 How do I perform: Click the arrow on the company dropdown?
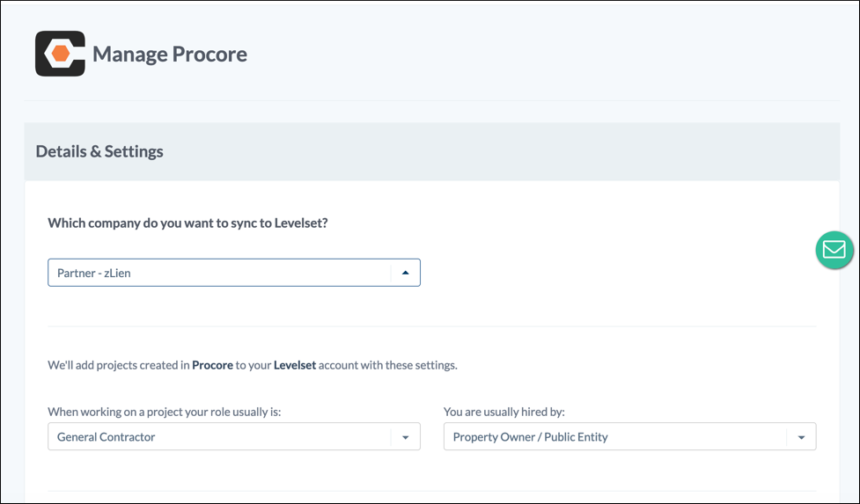click(405, 273)
